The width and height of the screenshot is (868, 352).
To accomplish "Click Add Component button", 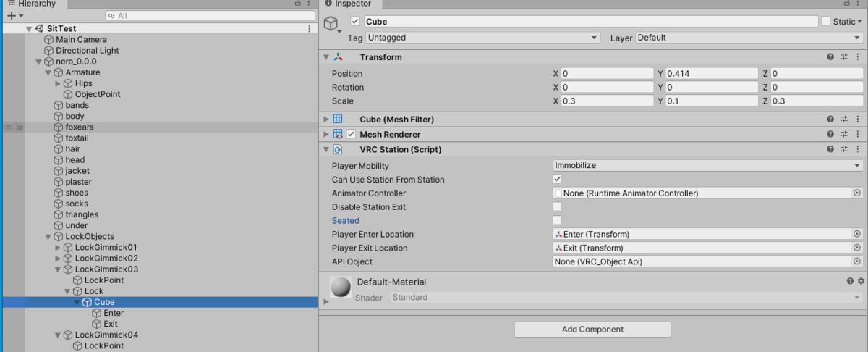I will click(592, 330).
